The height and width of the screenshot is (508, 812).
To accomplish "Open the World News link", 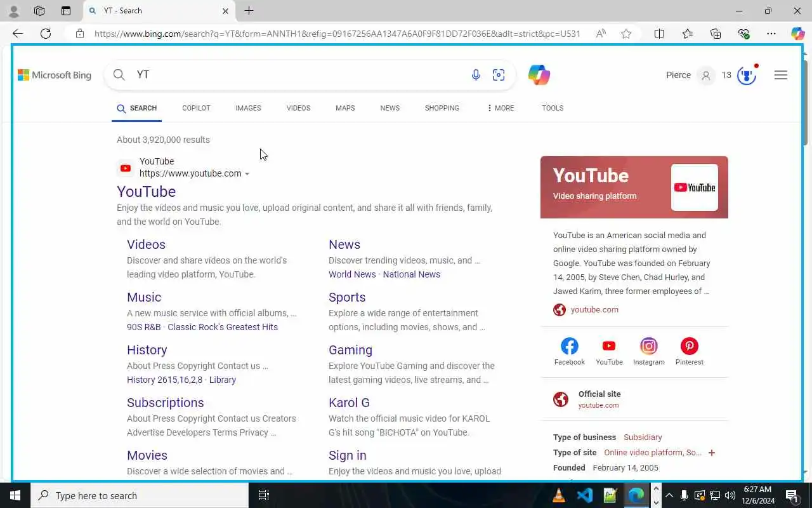I will click(x=352, y=274).
